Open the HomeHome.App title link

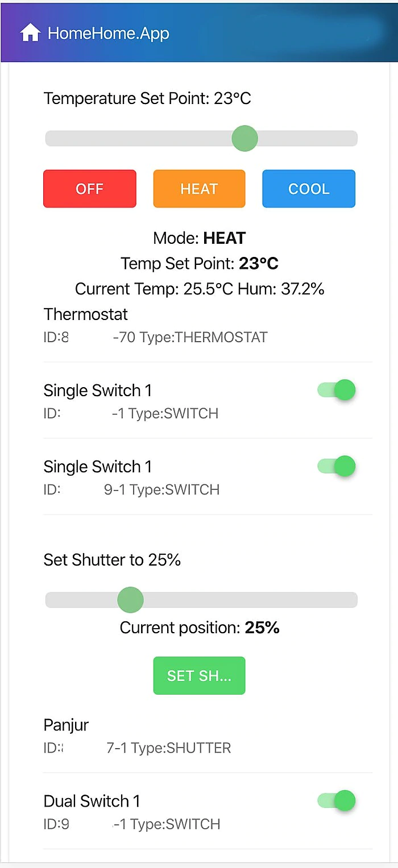click(x=108, y=34)
